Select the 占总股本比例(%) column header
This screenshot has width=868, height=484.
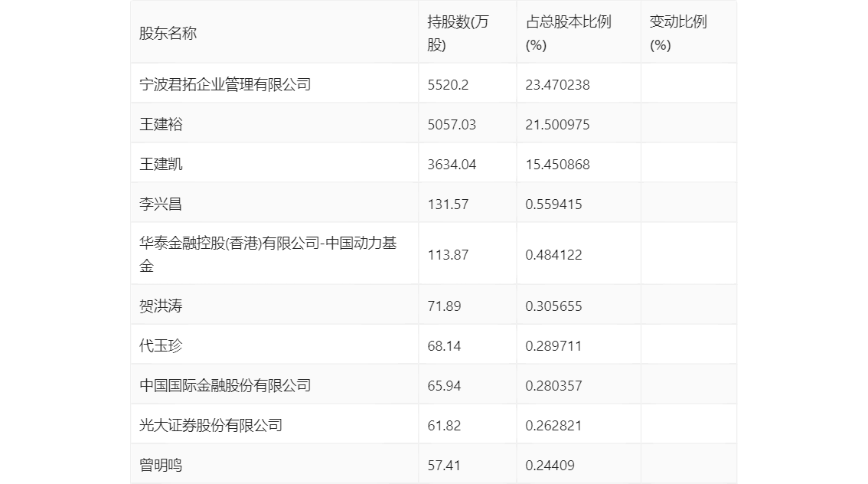coord(569,33)
